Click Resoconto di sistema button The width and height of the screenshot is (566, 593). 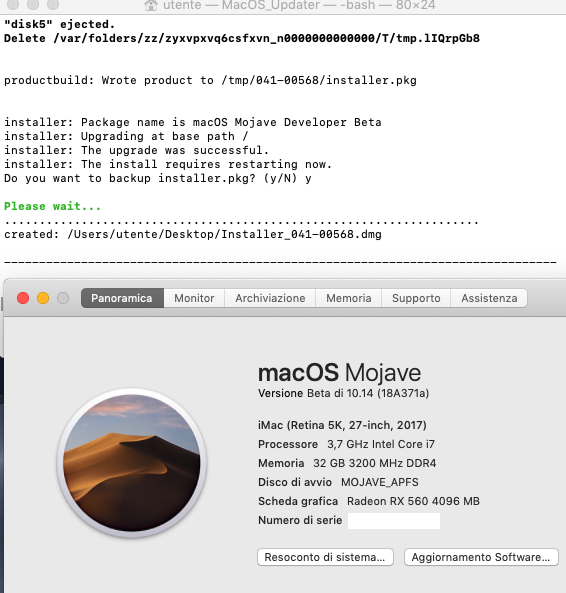[x=325, y=557]
